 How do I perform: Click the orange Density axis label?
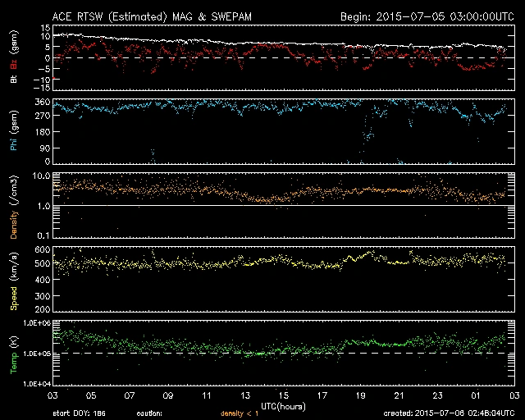(13, 205)
